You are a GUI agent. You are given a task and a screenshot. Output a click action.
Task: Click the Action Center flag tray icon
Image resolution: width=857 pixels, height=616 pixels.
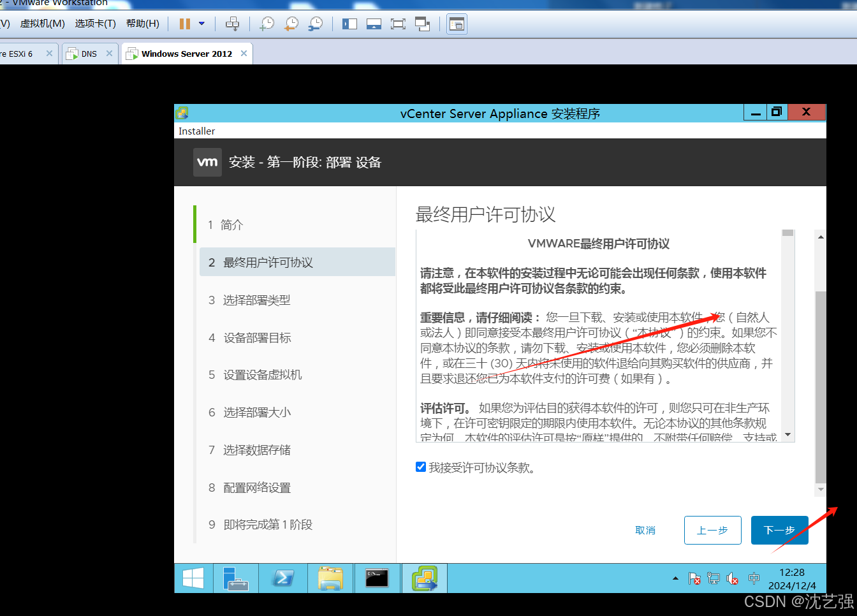[x=695, y=578]
